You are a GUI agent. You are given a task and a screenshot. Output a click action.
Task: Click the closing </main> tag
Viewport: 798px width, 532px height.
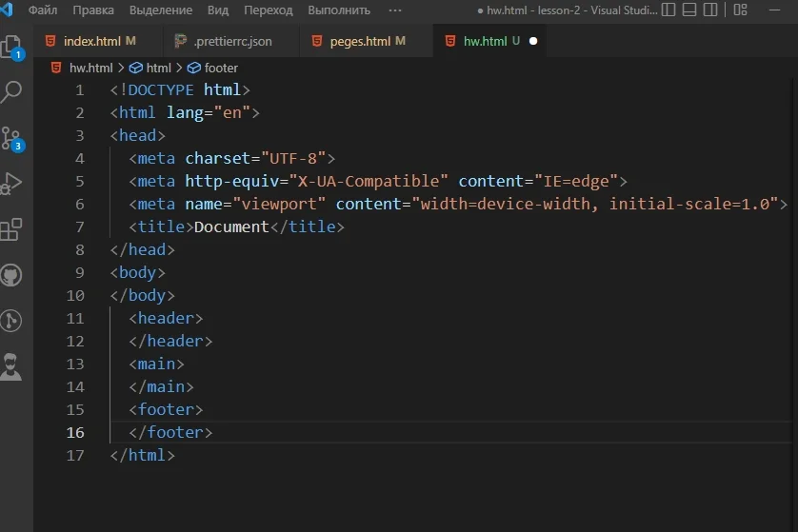(161, 387)
